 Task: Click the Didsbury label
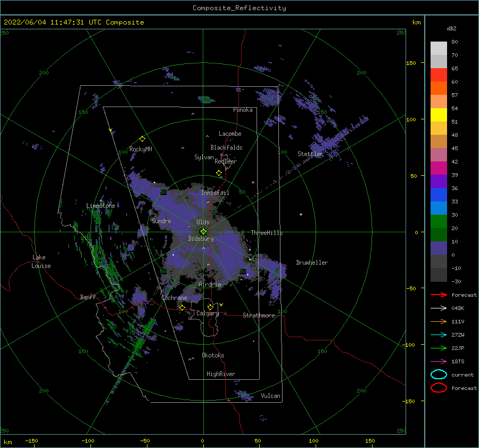[x=201, y=239]
